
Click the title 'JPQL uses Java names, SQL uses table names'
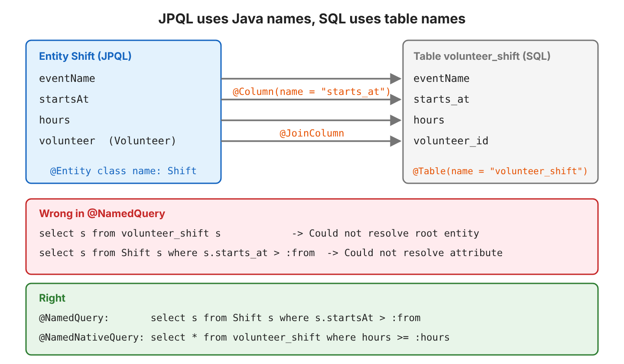(x=312, y=19)
